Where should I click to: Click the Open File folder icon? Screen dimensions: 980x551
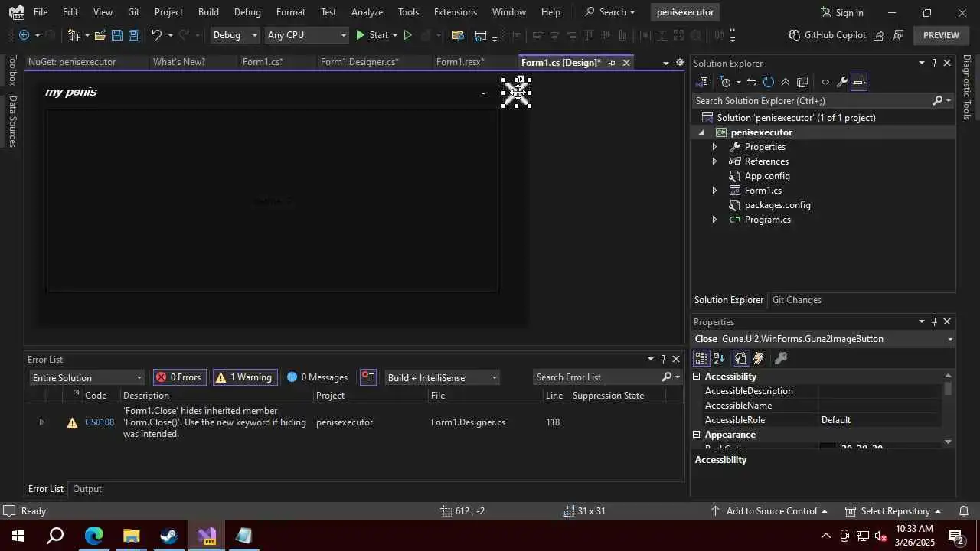click(x=100, y=35)
